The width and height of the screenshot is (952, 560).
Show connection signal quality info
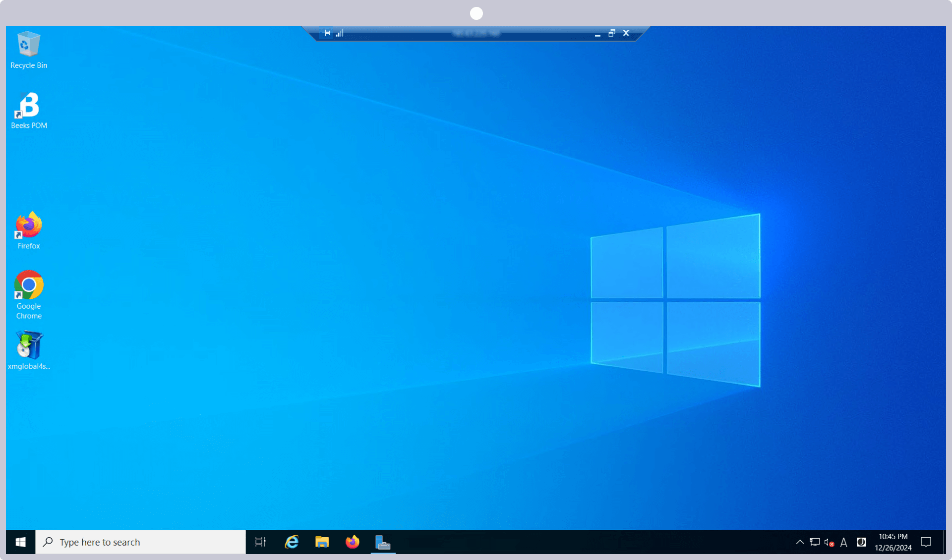[340, 33]
